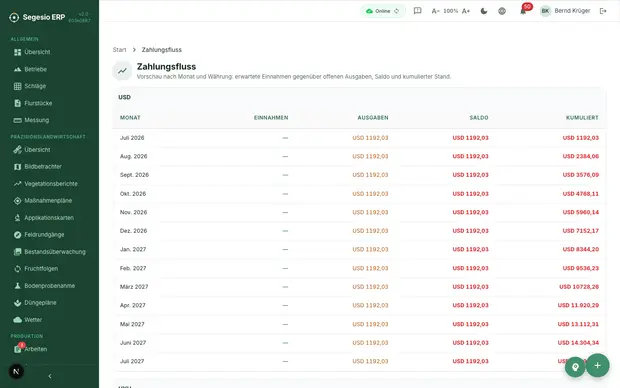Click the KUMULIERT column header
The image size is (620, 388).
click(x=582, y=118)
